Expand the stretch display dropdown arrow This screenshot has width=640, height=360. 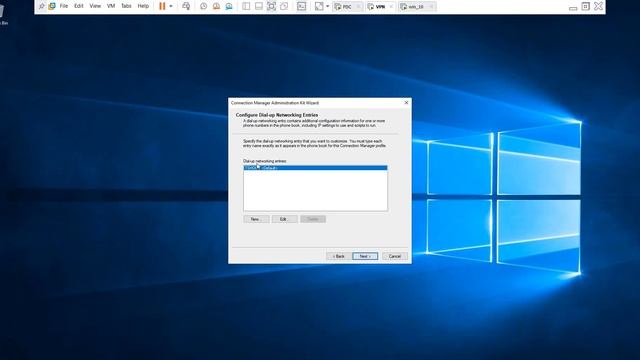click(x=327, y=6)
